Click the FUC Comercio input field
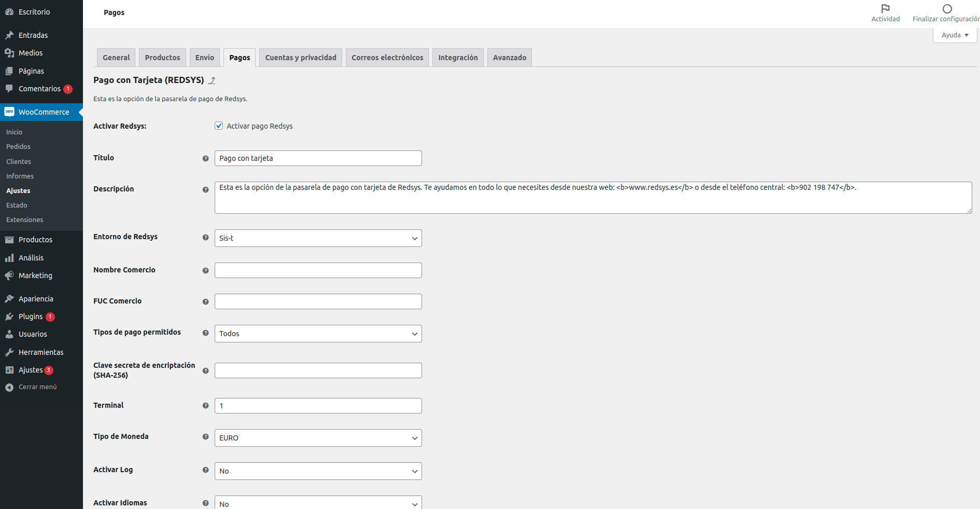The height and width of the screenshot is (509, 980). [318, 301]
